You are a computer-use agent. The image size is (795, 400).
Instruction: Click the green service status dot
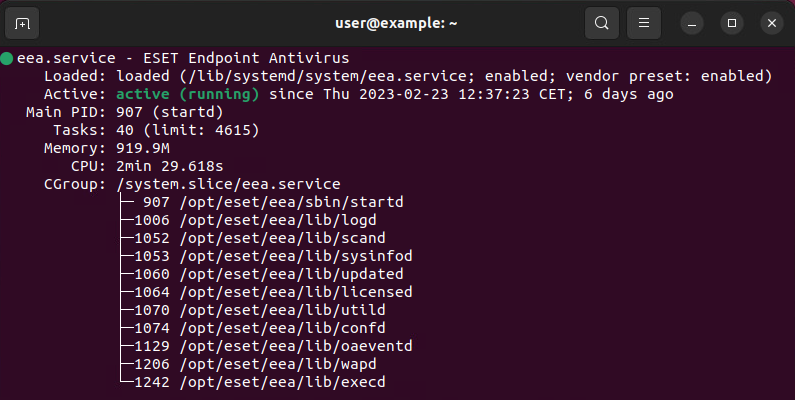point(8,58)
